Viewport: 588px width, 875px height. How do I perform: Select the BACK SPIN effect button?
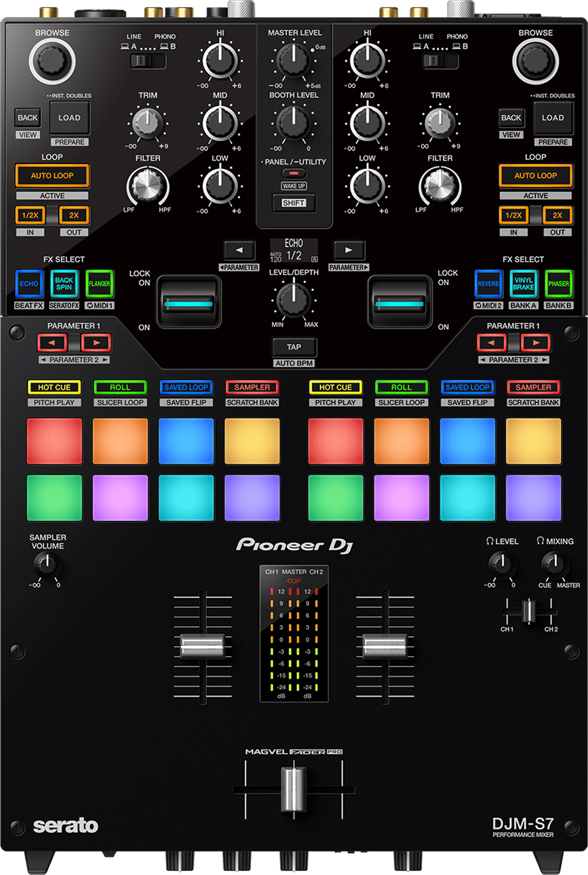tap(64, 284)
